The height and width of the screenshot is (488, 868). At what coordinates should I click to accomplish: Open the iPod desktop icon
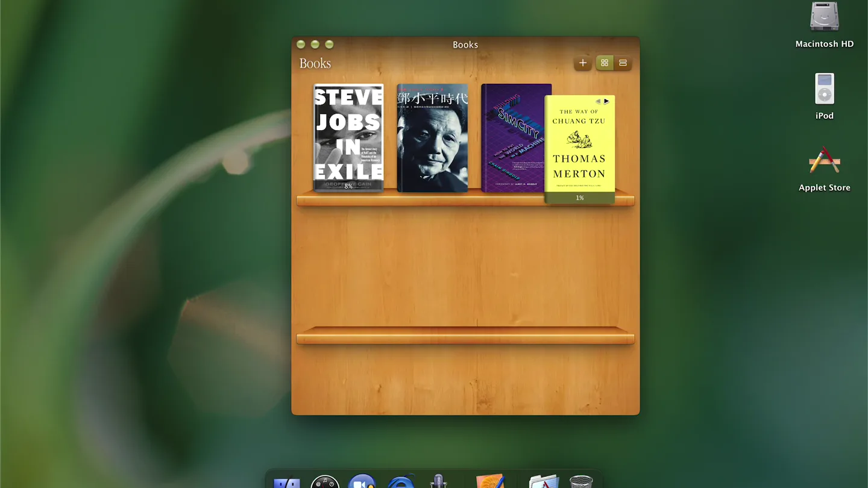click(x=824, y=96)
